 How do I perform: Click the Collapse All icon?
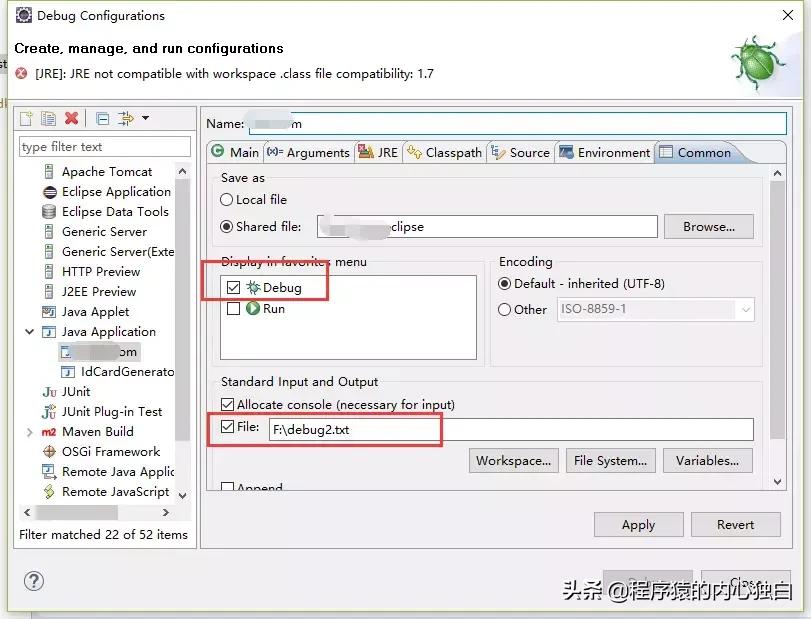102,118
